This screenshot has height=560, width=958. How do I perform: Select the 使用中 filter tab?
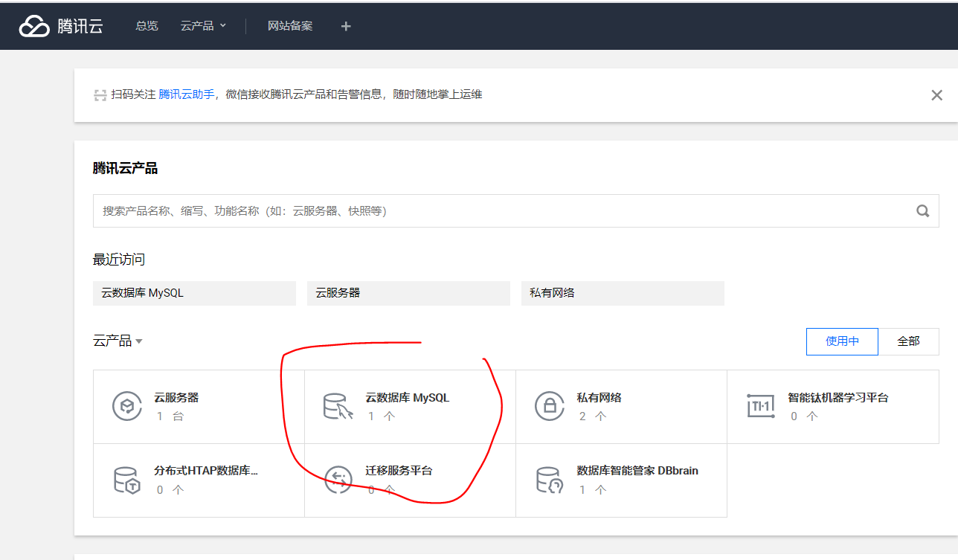[x=842, y=341]
